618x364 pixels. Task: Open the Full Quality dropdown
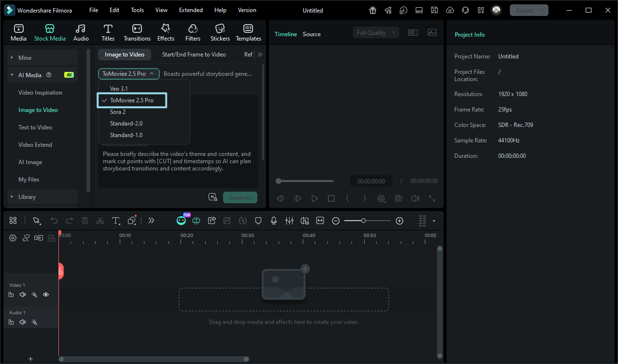point(376,33)
